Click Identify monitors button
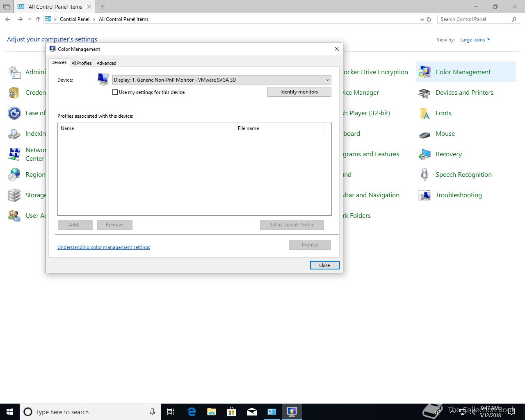The width and height of the screenshot is (525, 420). pyautogui.click(x=299, y=92)
